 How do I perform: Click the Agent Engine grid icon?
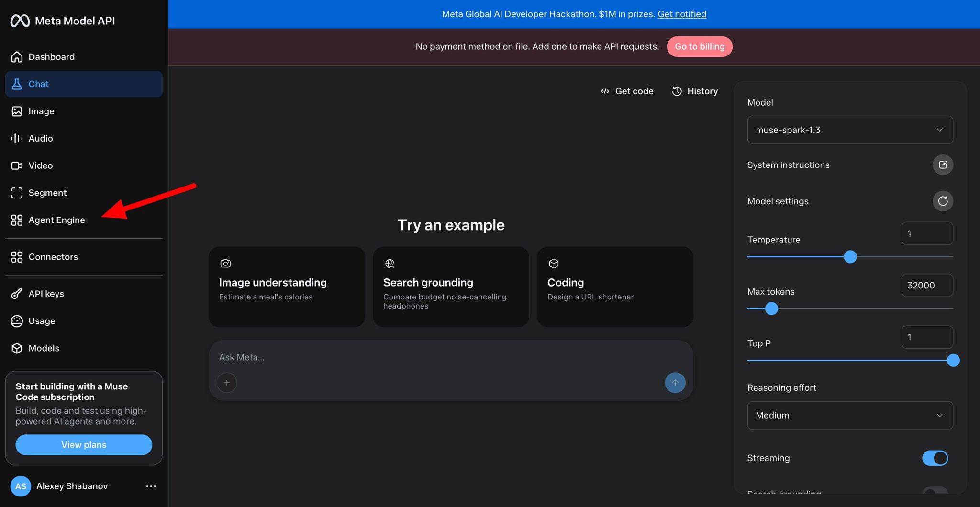pyautogui.click(x=17, y=220)
